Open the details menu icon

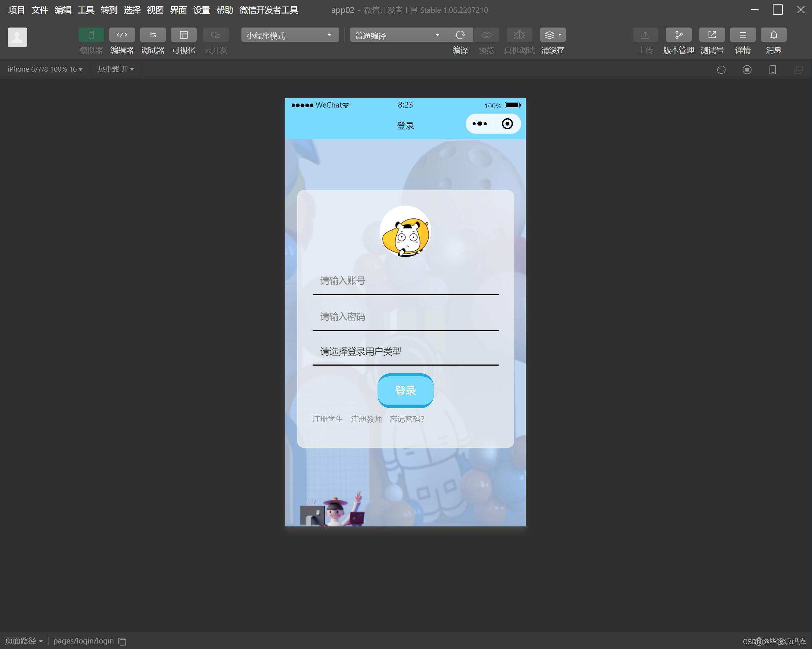742,35
